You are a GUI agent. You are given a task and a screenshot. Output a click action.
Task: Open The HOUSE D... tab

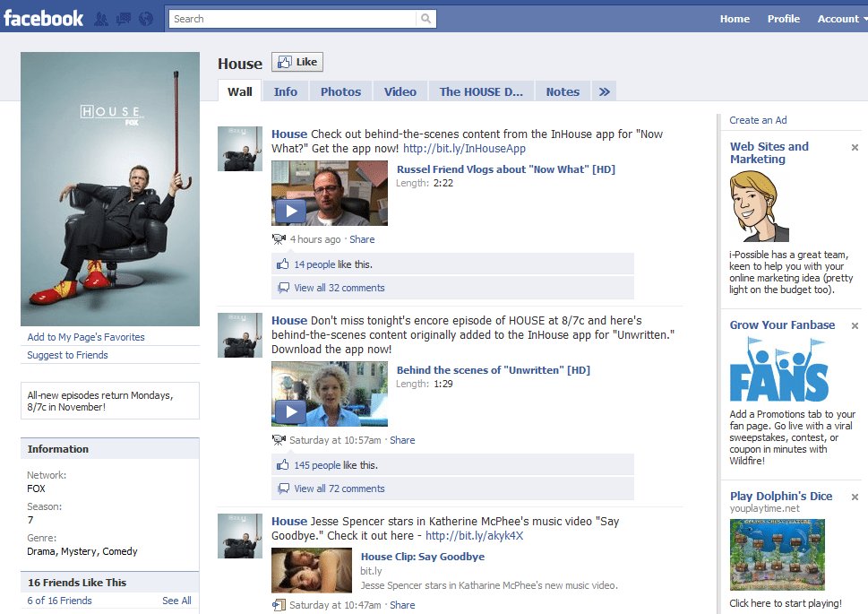(x=481, y=92)
